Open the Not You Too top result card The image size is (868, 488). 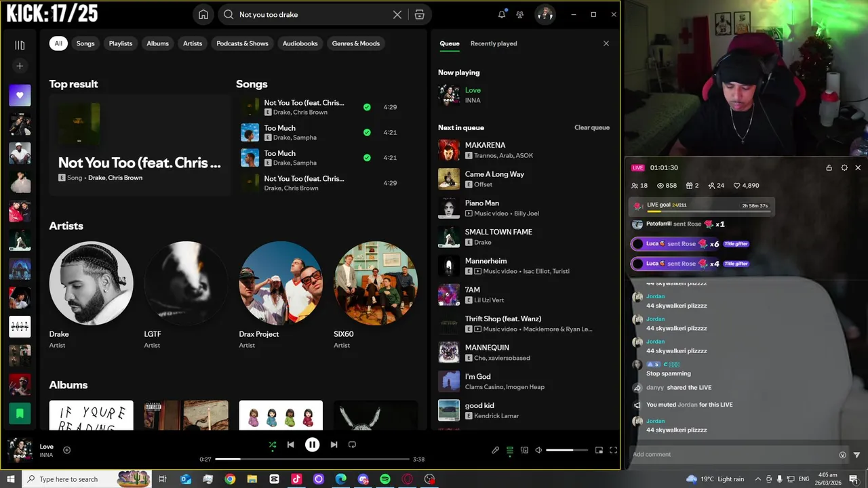[x=140, y=145]
